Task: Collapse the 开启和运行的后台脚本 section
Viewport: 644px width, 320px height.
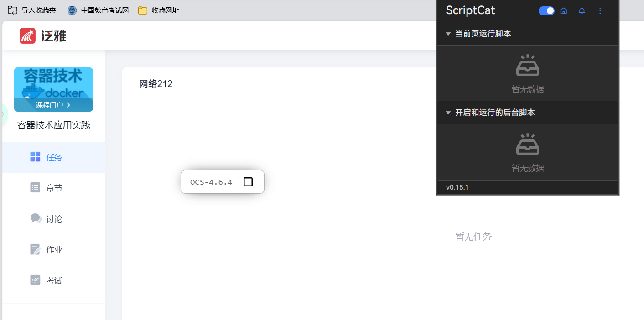Action: coord(448,112)
